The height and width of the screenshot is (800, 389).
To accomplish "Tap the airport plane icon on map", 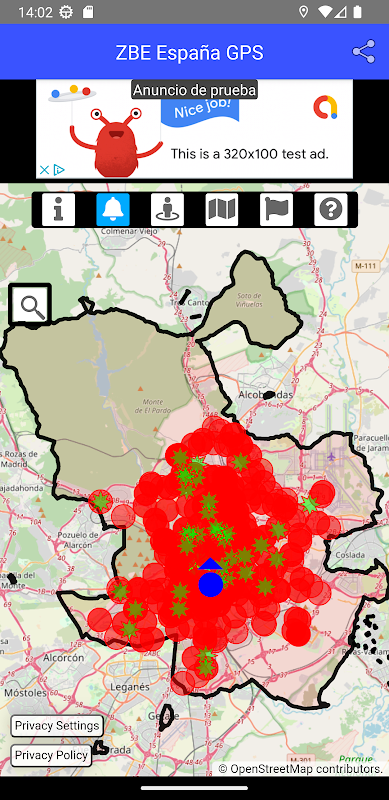I will (x=332, y=456).
